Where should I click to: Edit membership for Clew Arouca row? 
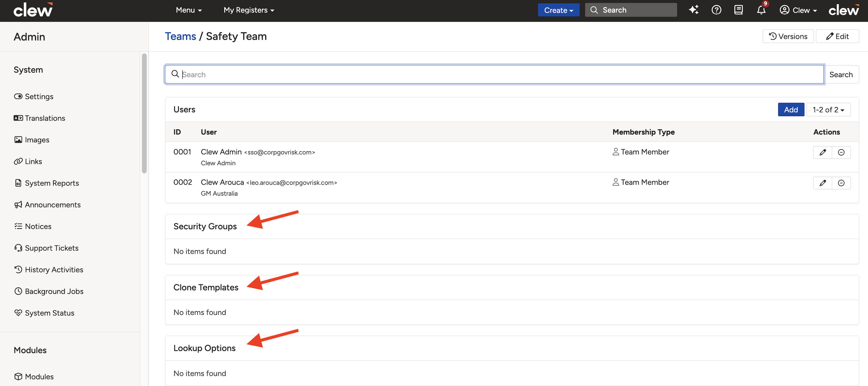coord(822,183)
